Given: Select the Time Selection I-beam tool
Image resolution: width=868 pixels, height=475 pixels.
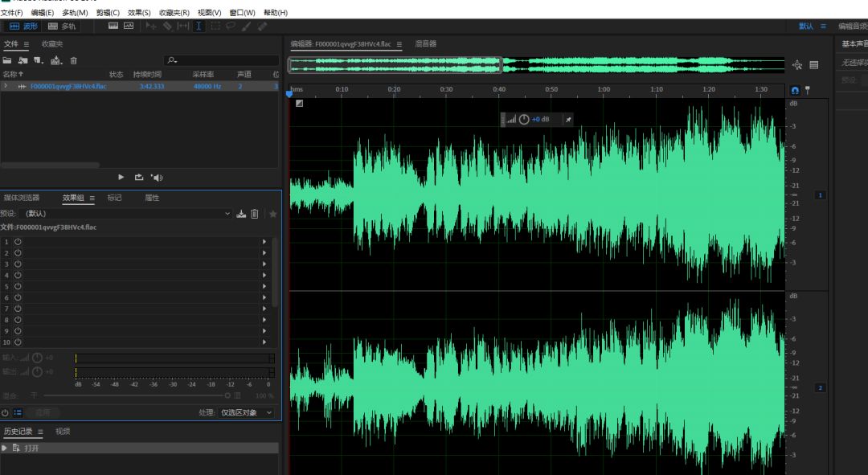Looking at the screenshot, I should (199, 26).
